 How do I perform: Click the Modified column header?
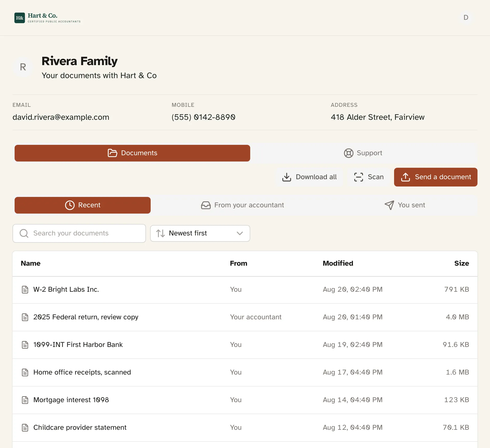pos(338,263)
